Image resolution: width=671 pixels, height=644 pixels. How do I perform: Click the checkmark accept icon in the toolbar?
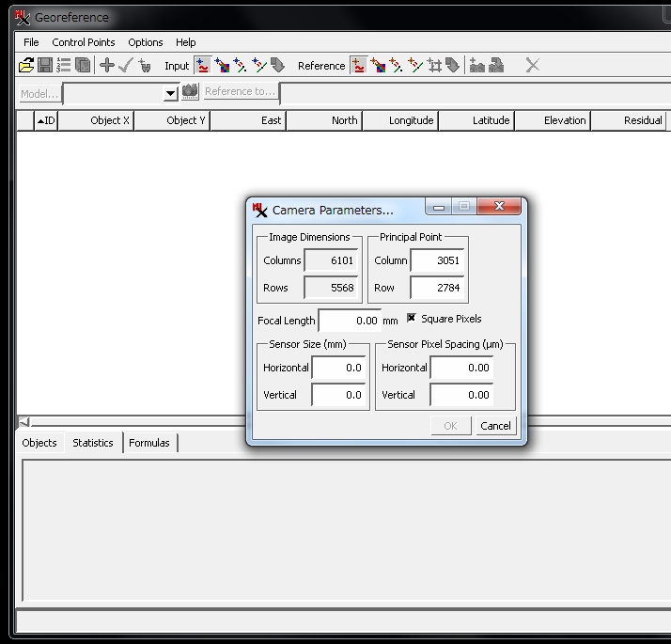tap(125, 66)
